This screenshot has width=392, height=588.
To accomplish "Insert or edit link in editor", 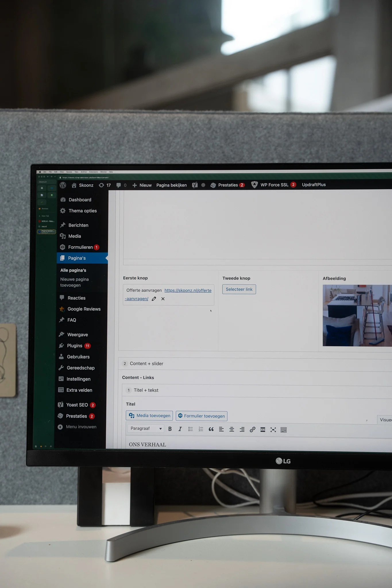I will coord(252,430).
